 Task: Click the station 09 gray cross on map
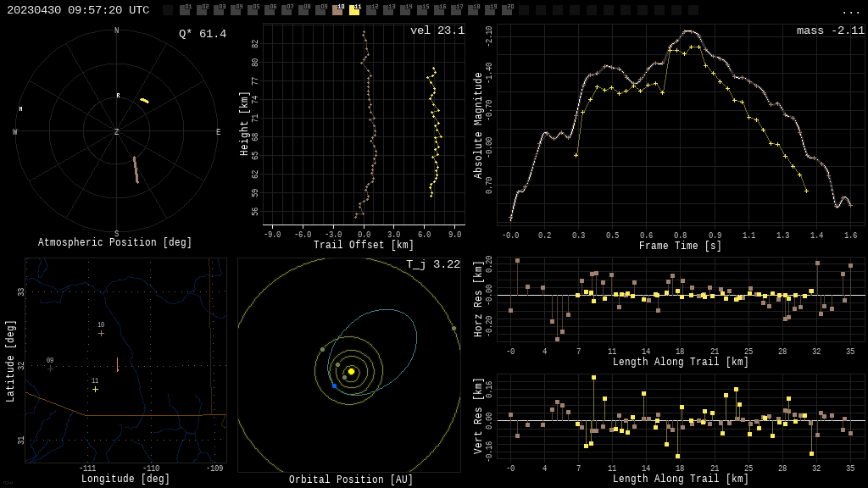50,369
